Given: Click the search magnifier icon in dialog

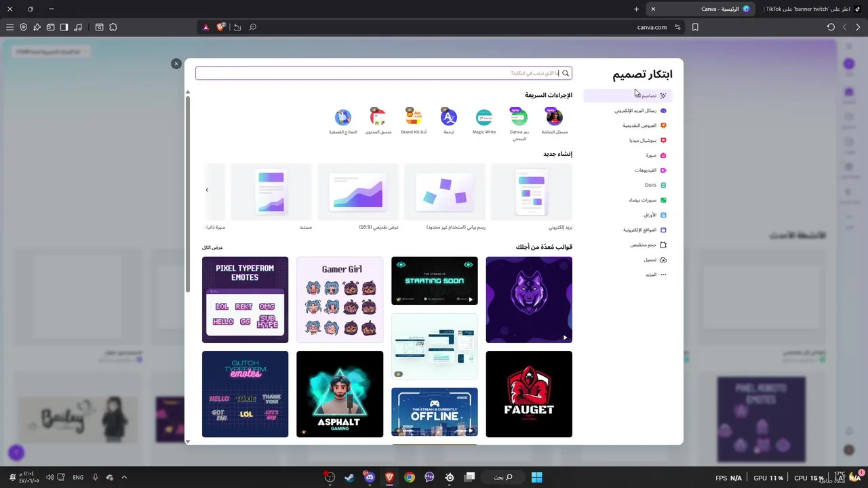Looking at the screenshot, I should 566,73.
